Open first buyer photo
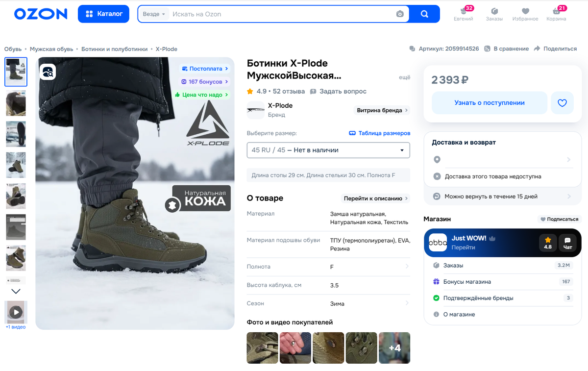 [x=262, y=348]
